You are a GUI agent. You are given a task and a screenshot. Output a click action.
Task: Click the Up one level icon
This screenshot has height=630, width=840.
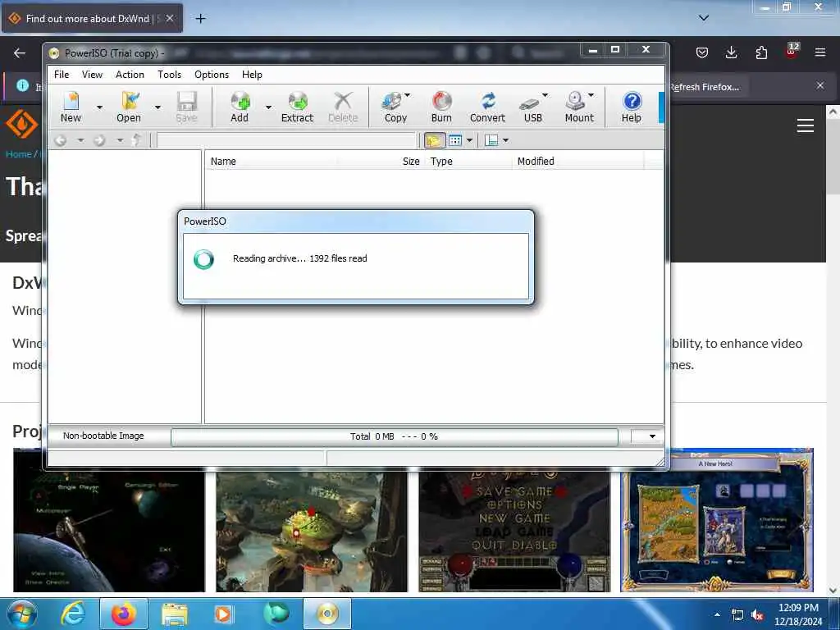(x=137, y=140)
